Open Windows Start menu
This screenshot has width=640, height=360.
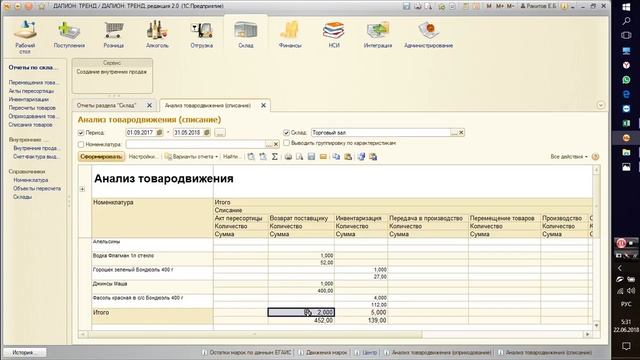tap(626, 7)
